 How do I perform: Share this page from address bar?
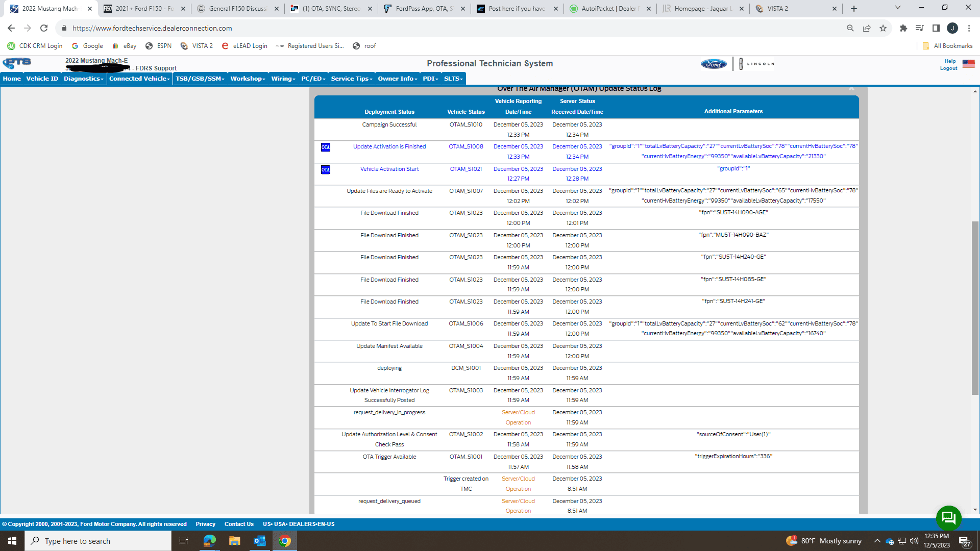click(867, 28)
